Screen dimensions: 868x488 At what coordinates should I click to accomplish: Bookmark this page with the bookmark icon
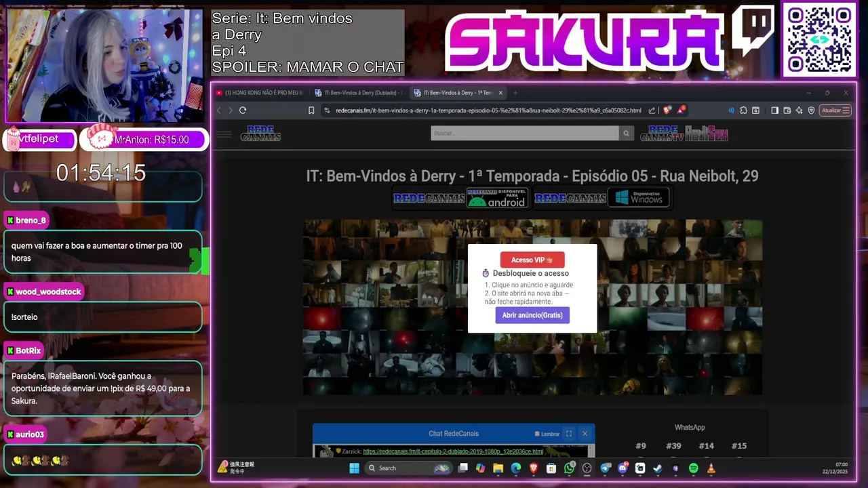click(311, 110)
